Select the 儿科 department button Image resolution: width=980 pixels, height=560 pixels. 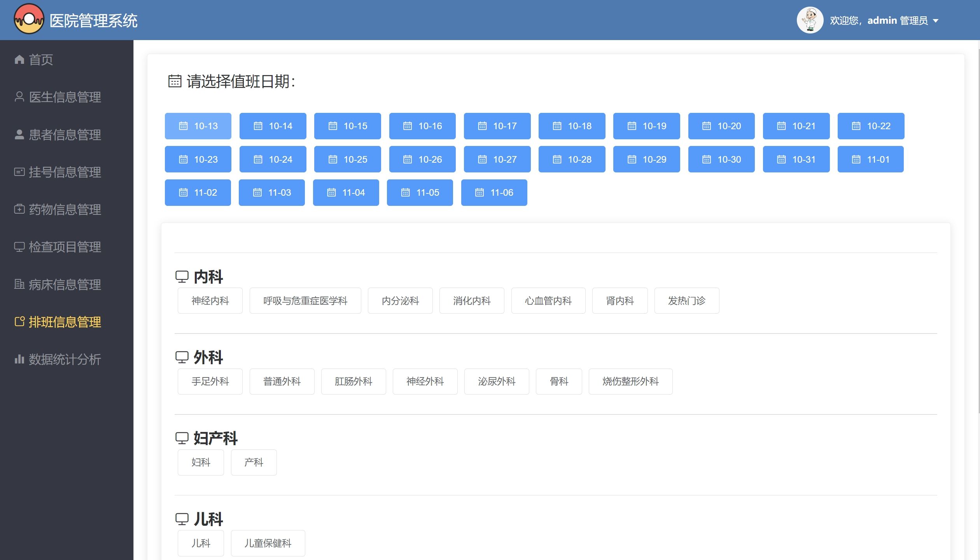tap(201, 543)
